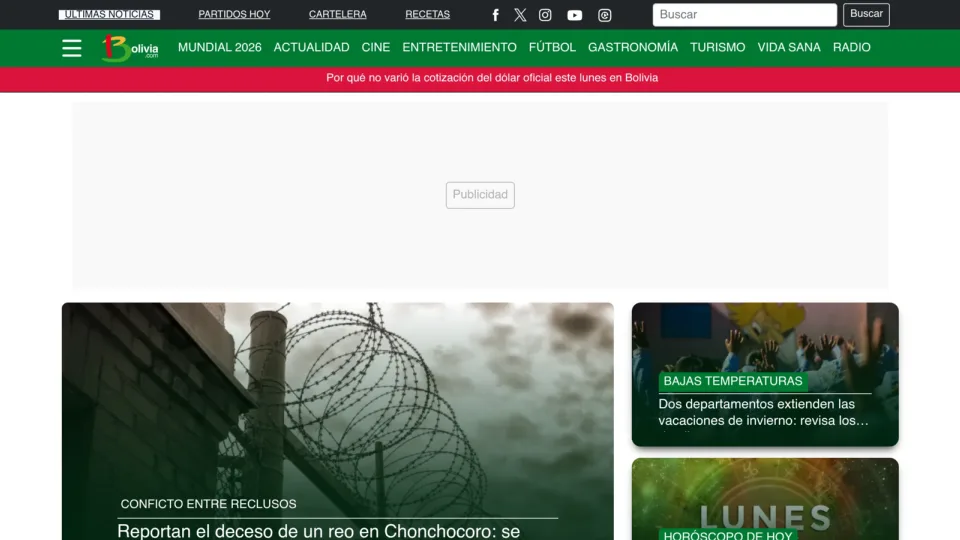Open the X (Twitter) social icon
Viewport: 960px width, 540px height.
tap(520, 15)
